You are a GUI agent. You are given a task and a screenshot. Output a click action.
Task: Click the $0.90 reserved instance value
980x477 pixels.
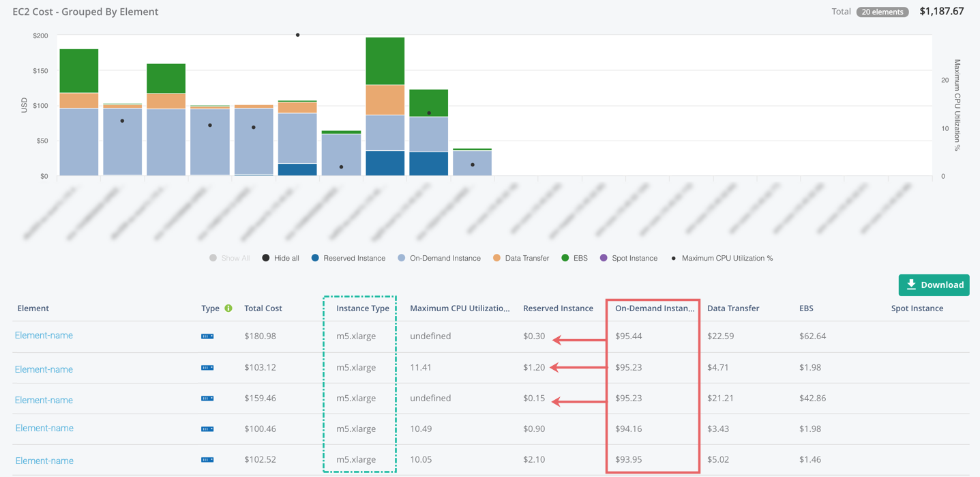click(534, 429)
